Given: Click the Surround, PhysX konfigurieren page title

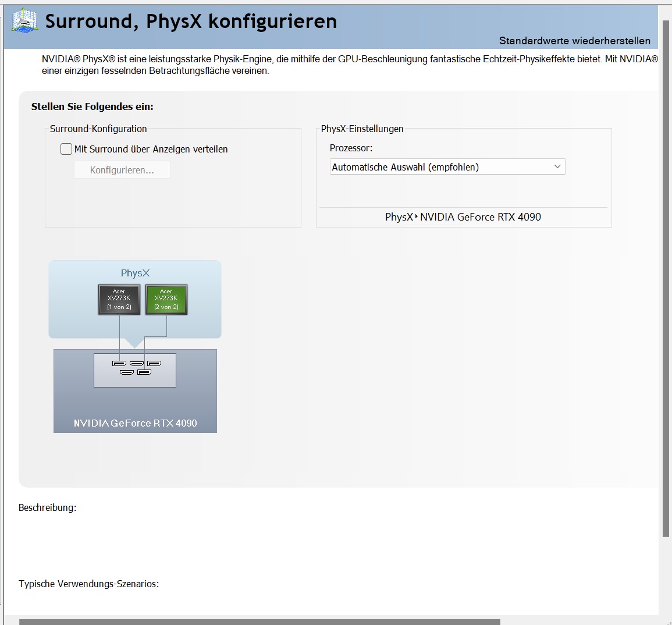Looking at the screenshot, I should click(191, 22).
